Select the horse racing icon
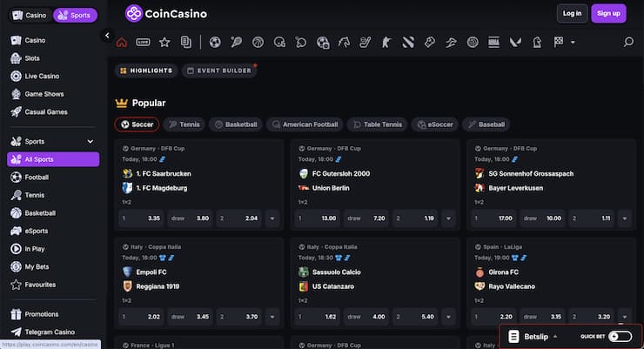The image size is (644, 349). tap(344, 43)
